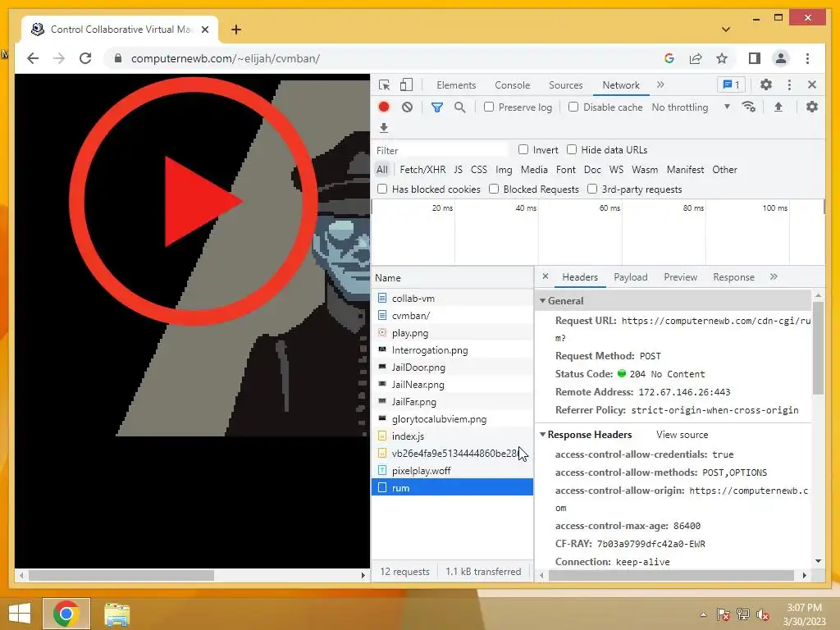The image size is (840, 630).
Task: Switch to the Sources tab
Action: coord(566,85)
